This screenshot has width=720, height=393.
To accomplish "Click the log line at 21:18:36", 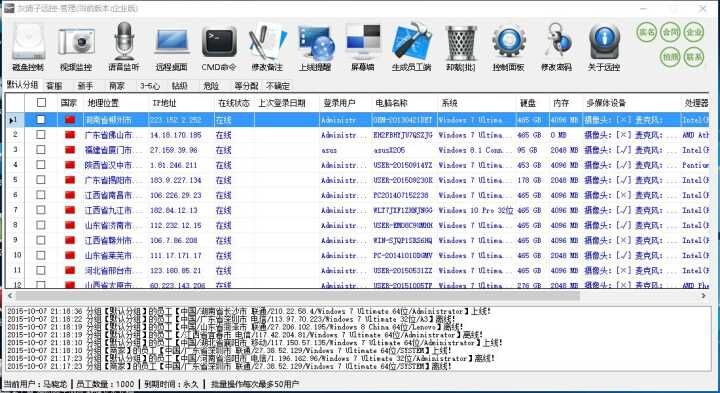I will 249,311.
